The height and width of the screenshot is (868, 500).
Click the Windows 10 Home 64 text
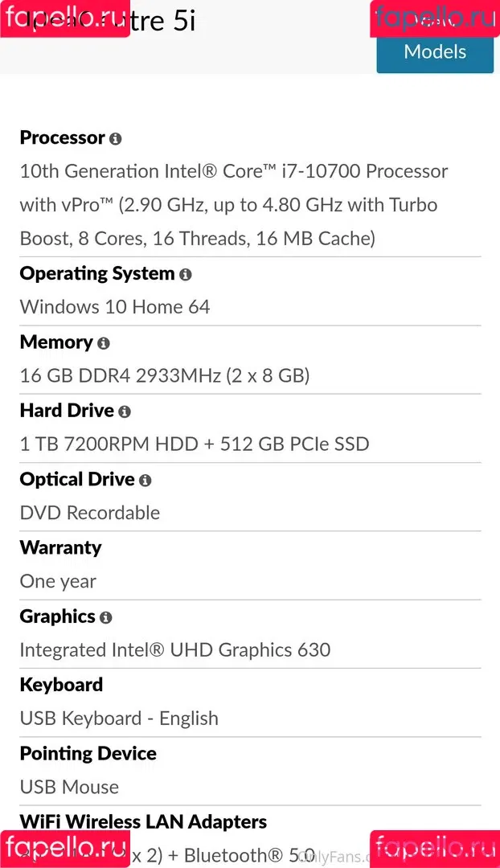point(115,307)
